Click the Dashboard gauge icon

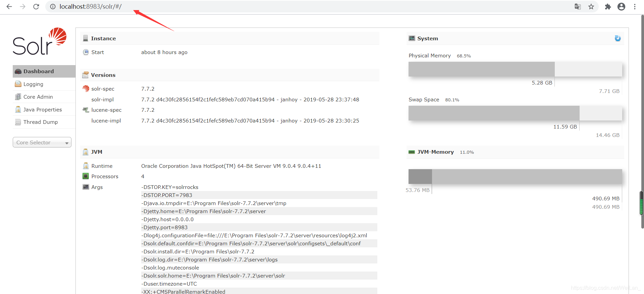(18, 71)
